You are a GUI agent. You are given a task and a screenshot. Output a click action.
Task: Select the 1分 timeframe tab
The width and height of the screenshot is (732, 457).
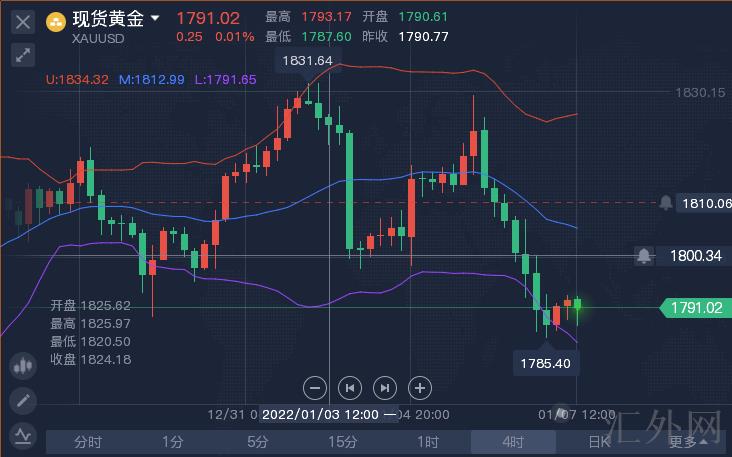point(173,441)
